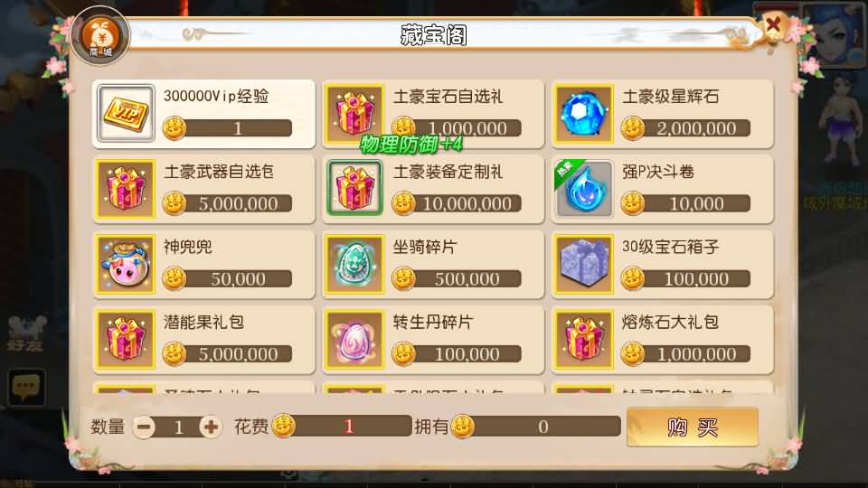
Task: Select the 转生丹碎片 pink egg icon
Action: click(x=354, y=339)
